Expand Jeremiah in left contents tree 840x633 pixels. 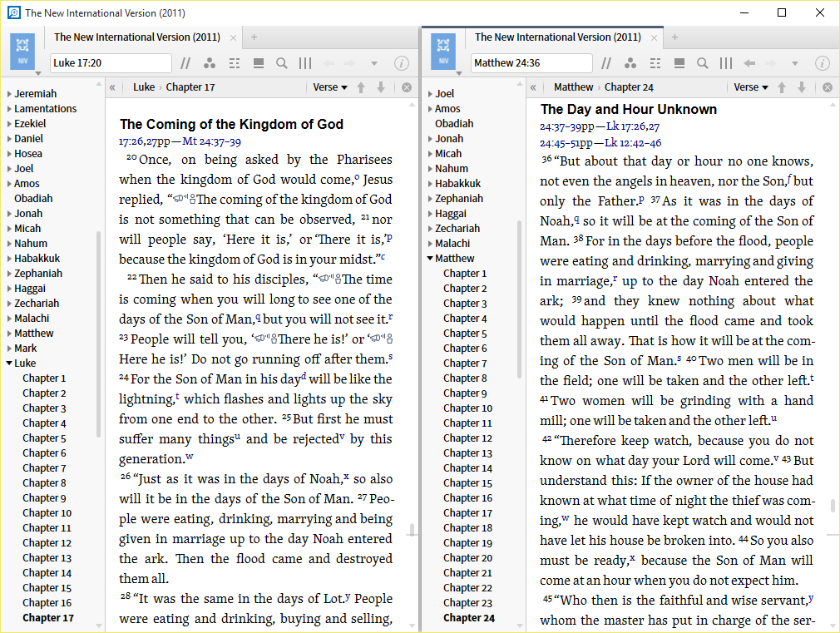click(10, 94)
